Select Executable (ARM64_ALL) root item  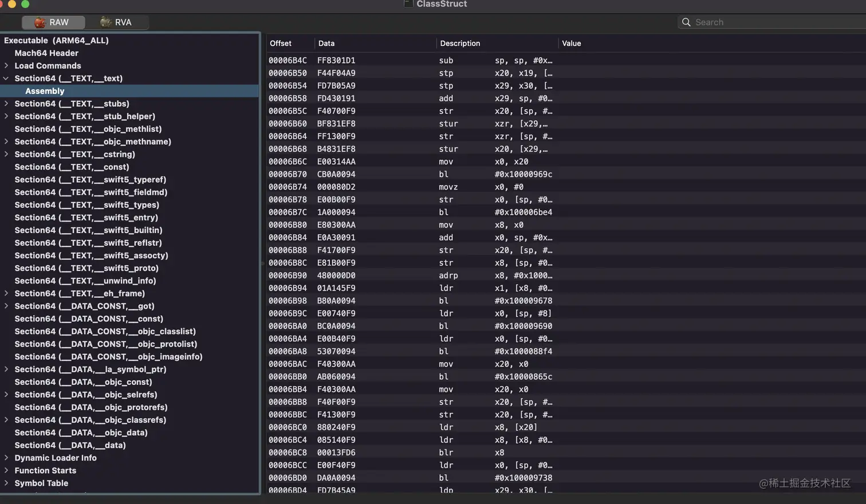[x=56, y=41]
